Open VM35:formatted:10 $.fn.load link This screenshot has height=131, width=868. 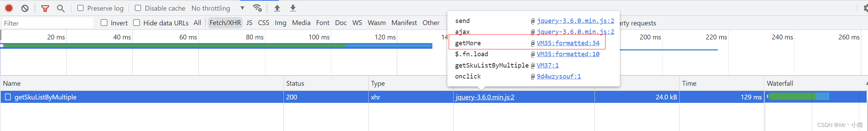click(x=568, y=54)
